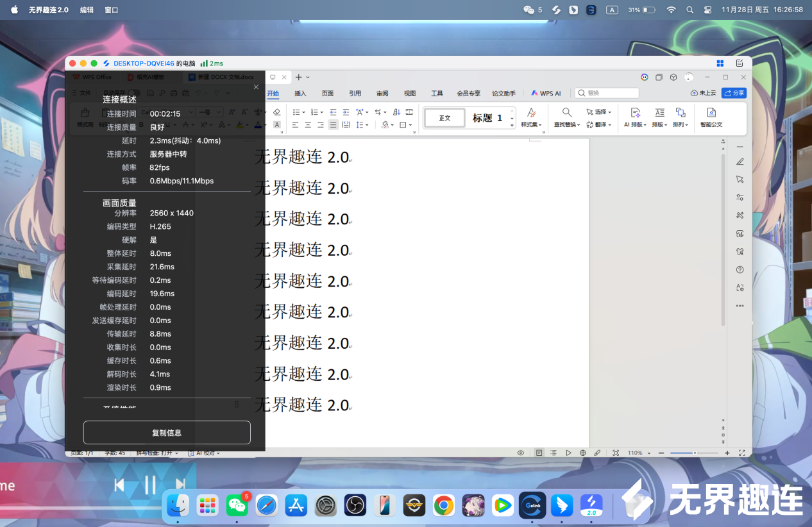The image size is (812, 527).
Task: Switch to the 引用 ribbon tab
Action: pyautogui.click(x=355, y=94)
